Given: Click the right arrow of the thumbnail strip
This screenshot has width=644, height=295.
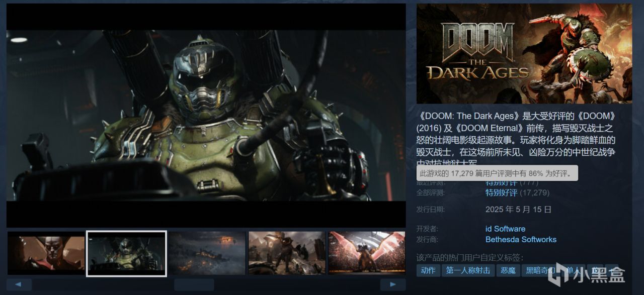Looking at the screenshot, I should (393, 284).
